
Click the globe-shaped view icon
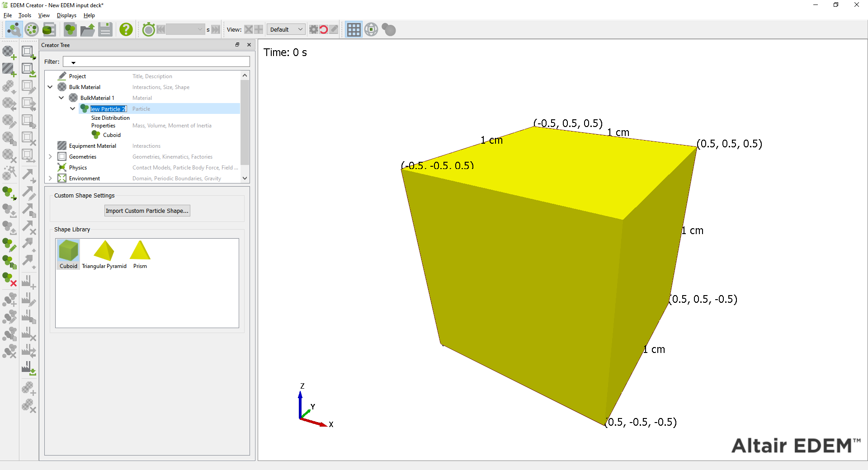[x=371, y=30]
